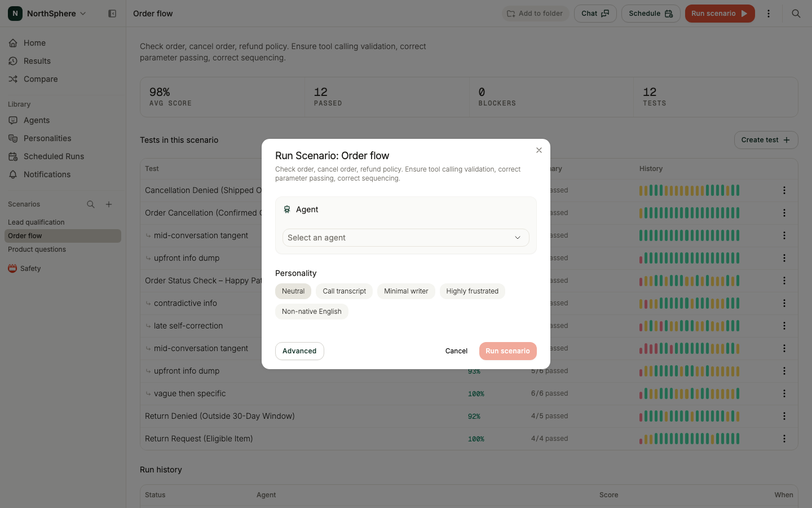Select the Non-native English personality chip
The width and height of the screenshot is (812, 508).
coord(312,312)
